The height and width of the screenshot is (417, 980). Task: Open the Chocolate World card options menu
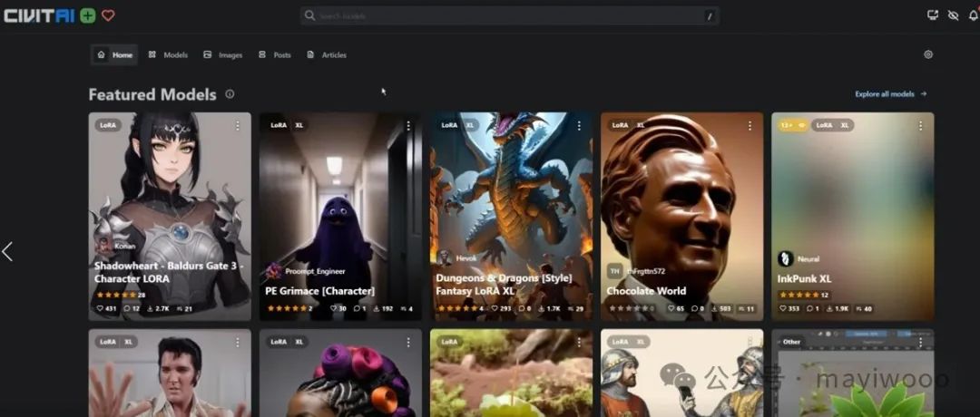click(750, 125)
